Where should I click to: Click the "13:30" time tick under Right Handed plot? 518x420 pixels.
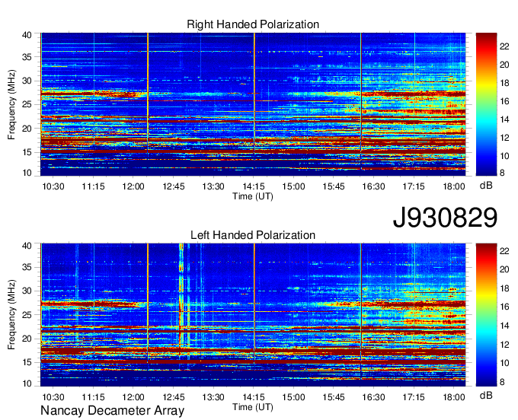tap(213, 186)
